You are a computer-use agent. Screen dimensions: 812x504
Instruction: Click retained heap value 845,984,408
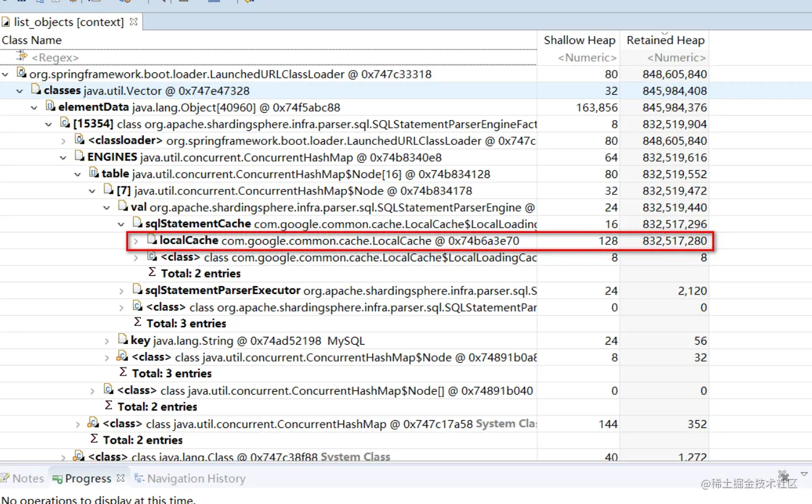click(675, 91)
